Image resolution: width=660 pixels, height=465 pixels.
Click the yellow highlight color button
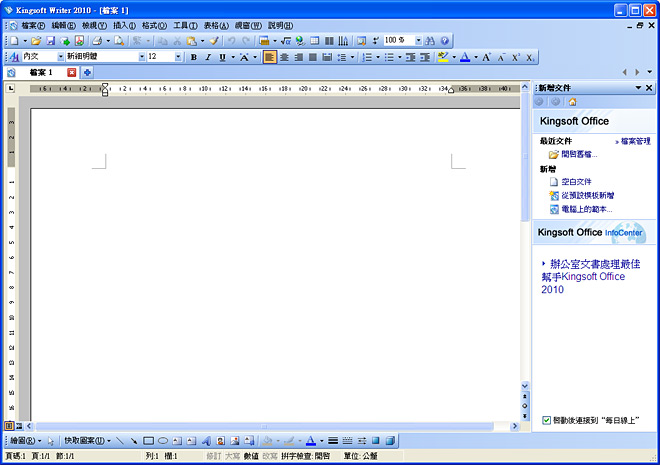(442, 57)
